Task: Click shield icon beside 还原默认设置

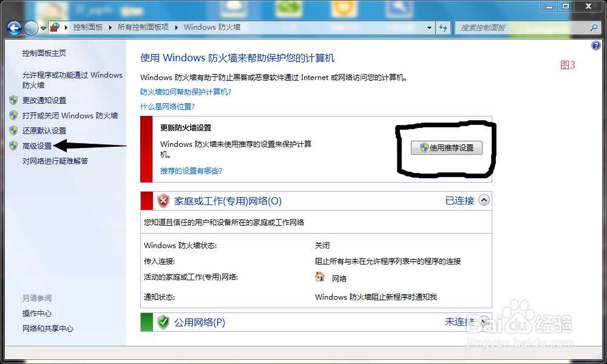Action: (x=13, y=130)
